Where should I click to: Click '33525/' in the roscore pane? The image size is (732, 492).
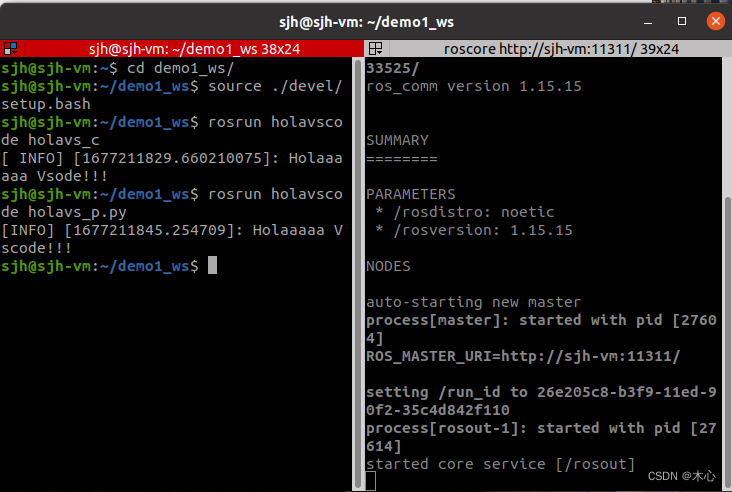coord(393,68)
